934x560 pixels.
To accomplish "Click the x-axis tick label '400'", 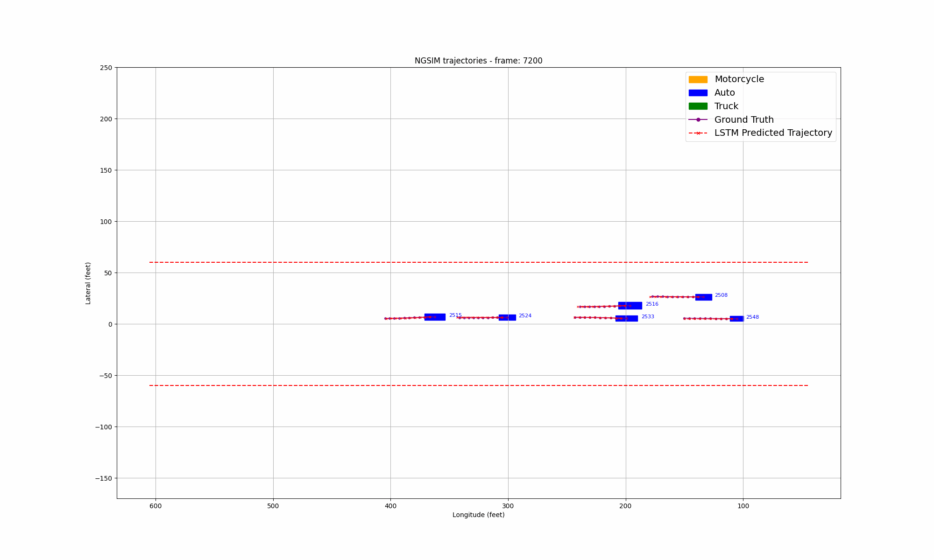I will coord(390,506).
